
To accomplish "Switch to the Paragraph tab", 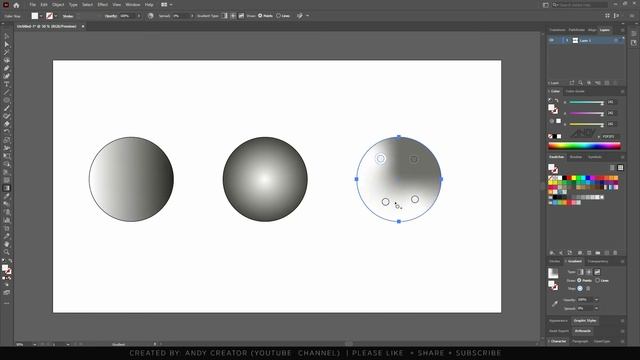I will tap(580, 341).
